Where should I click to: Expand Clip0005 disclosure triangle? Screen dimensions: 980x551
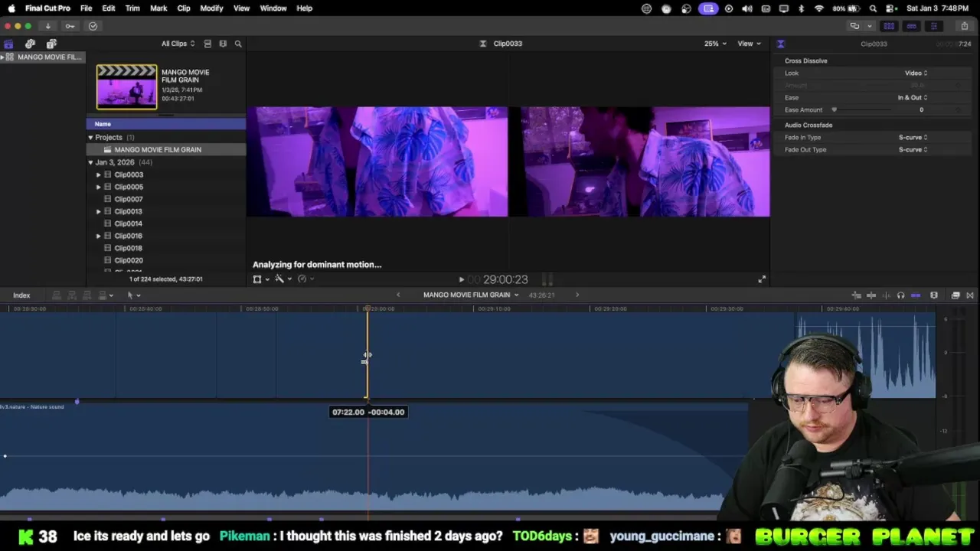coord(98,187)
